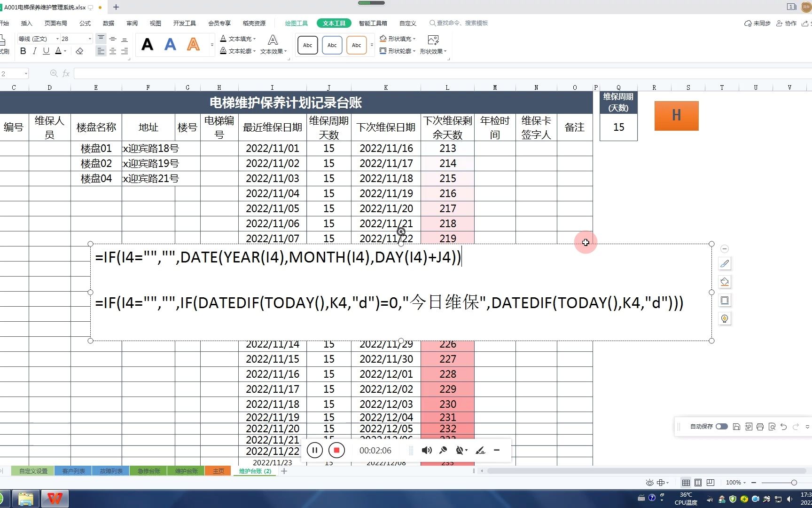Switch to the 主页 sheet tab
Screen dimensions: 812x508
(x=219, y=471)
